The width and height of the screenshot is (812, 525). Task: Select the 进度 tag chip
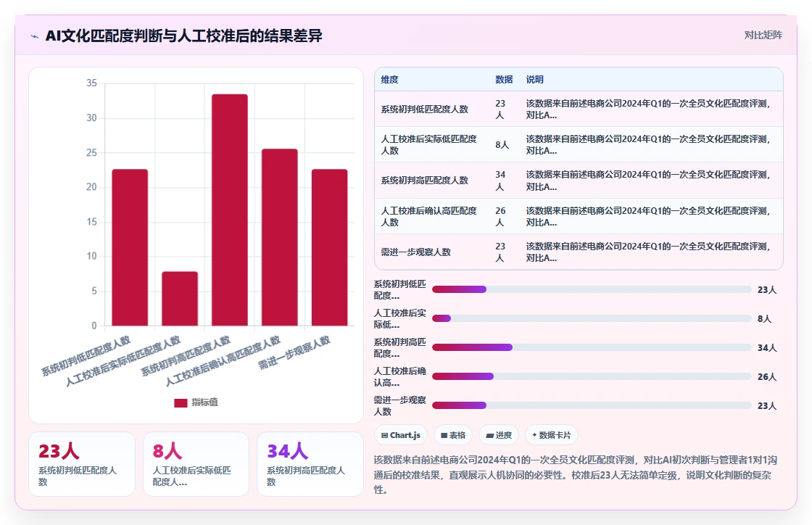(x=499, y=435)
